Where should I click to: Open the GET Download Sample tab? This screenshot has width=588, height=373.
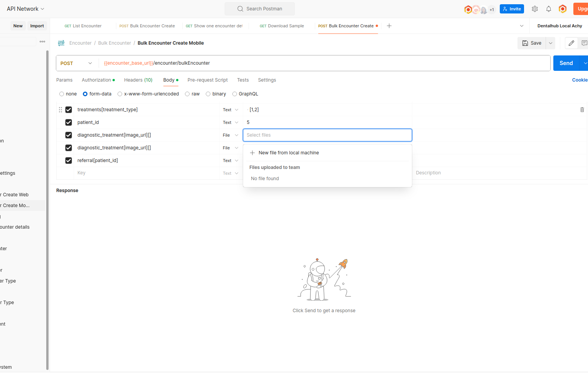[x=282, y=26]
